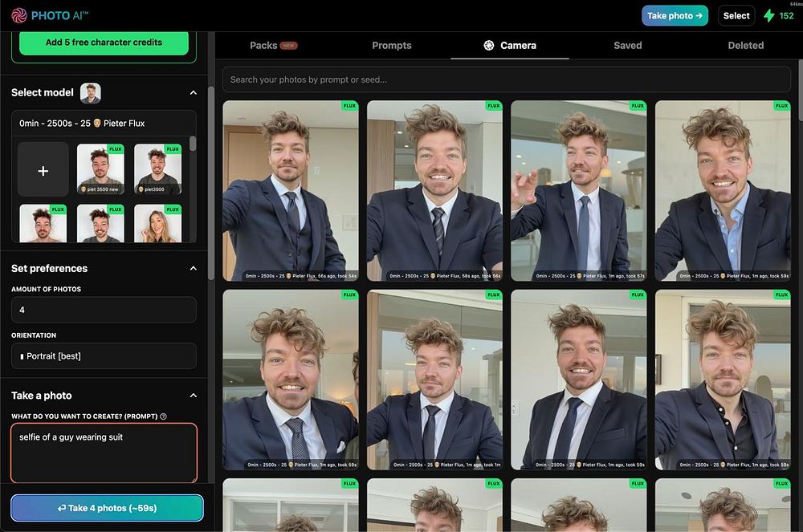
Task: Click the Select button in header
Action: (736, 16)
